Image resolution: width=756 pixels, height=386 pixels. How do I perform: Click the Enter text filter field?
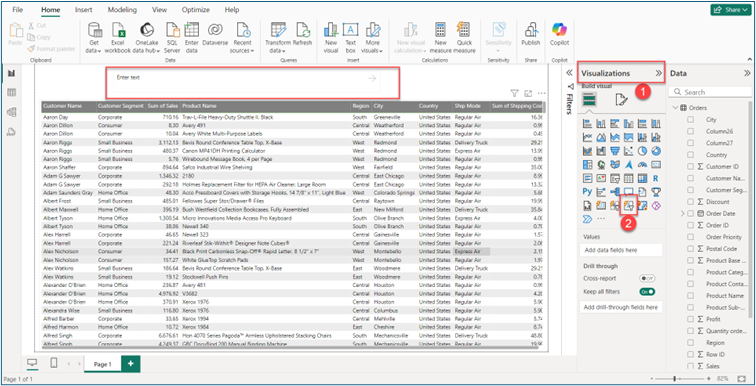[x=247, y=83]
